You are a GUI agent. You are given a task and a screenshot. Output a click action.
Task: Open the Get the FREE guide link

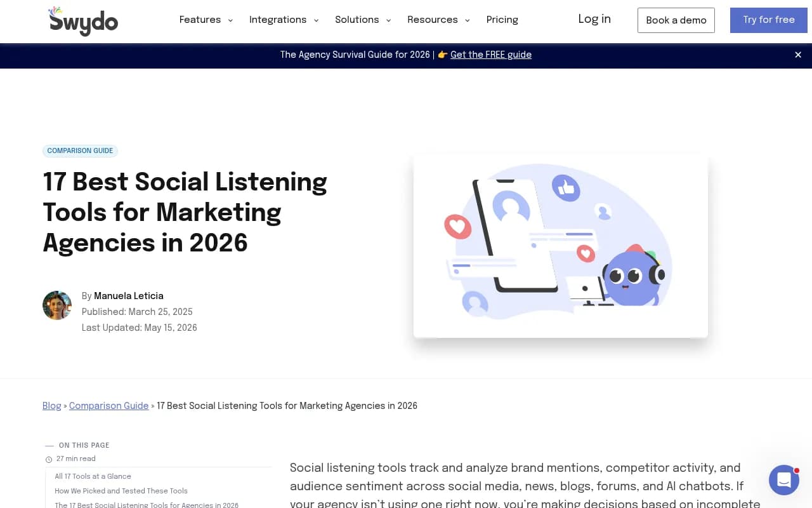pos(491,55)
